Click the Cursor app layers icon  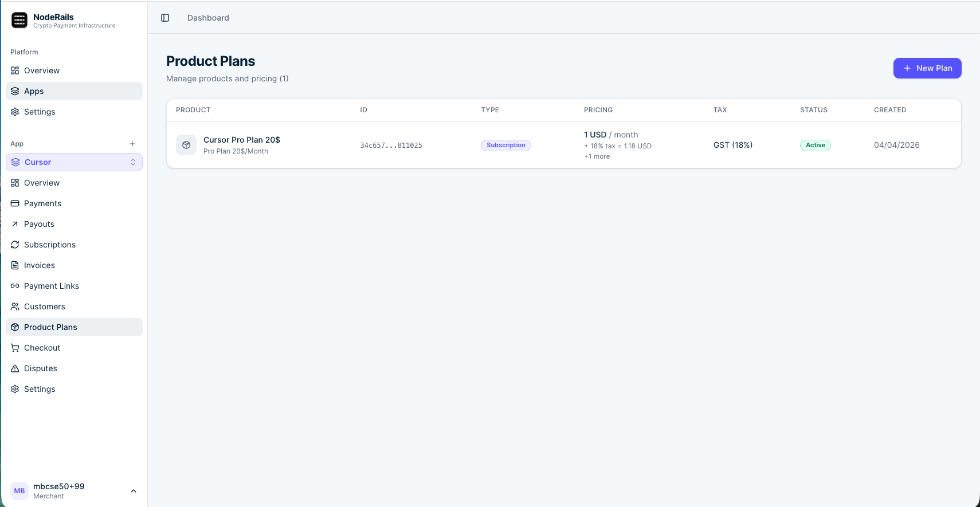pyautogui.click(x=15, y=162)
